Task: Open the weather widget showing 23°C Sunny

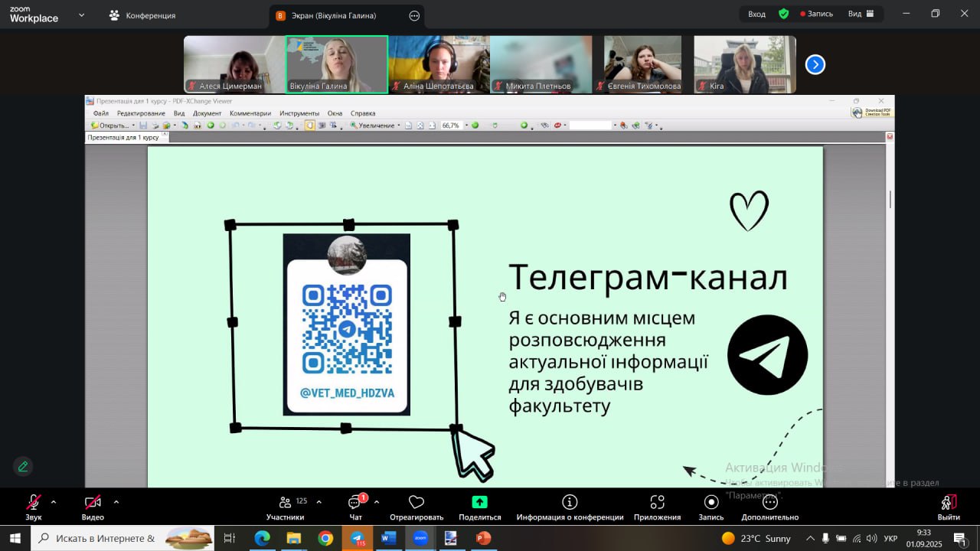Action: click(756, 539)
